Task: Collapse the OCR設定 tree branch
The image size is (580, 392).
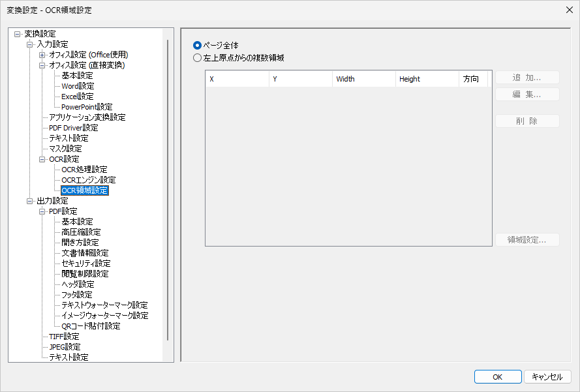Action: 42,159
